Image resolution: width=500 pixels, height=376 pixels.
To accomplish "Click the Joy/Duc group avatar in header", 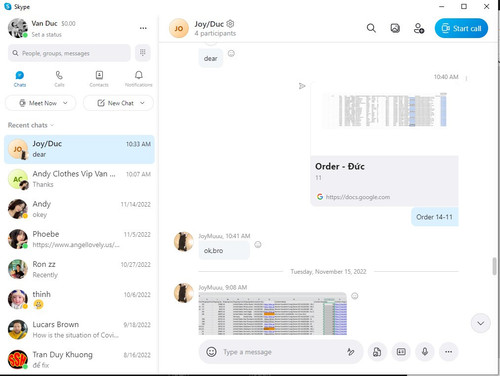I will pyautogui.click(x=179, y=28).
